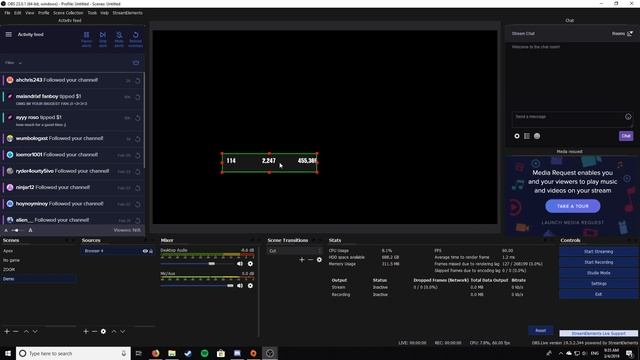Remove scene transition with minus

[310, 260]
